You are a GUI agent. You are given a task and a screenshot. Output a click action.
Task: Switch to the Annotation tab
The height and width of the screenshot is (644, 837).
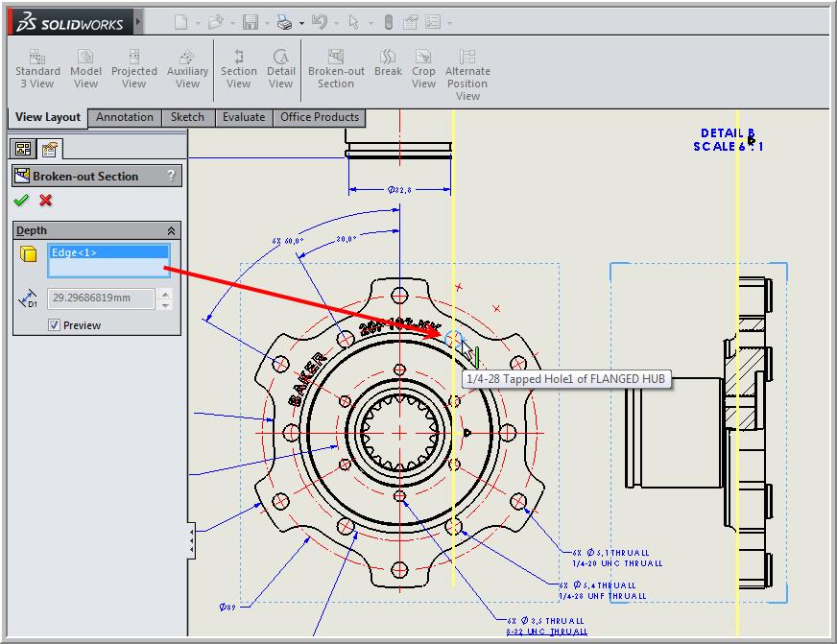[x=125, y=117]
